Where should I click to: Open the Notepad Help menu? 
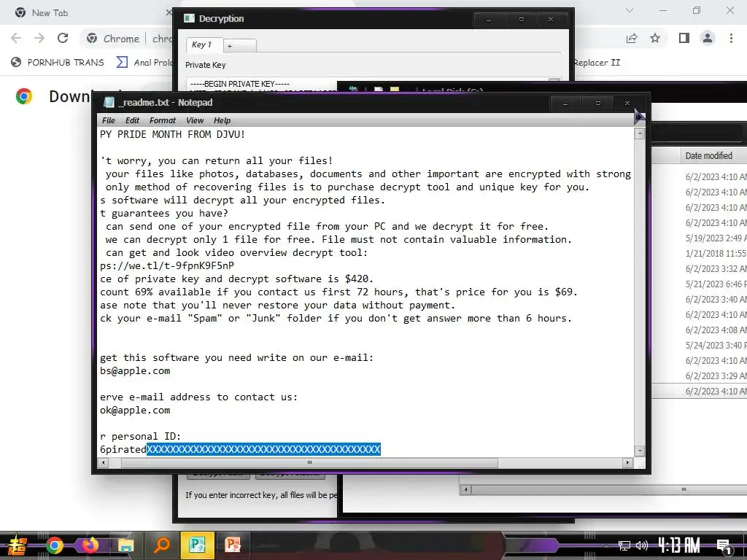222,120
